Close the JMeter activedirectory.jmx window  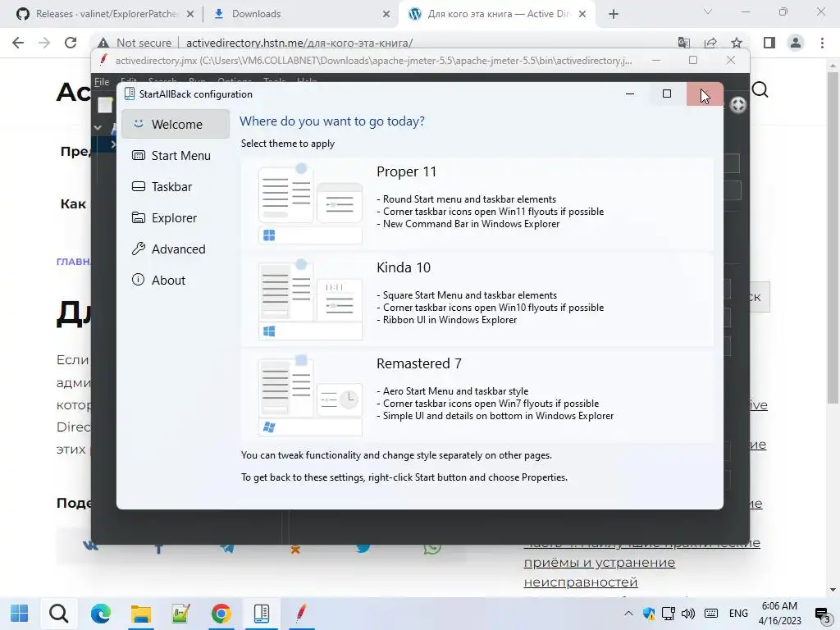731,60
